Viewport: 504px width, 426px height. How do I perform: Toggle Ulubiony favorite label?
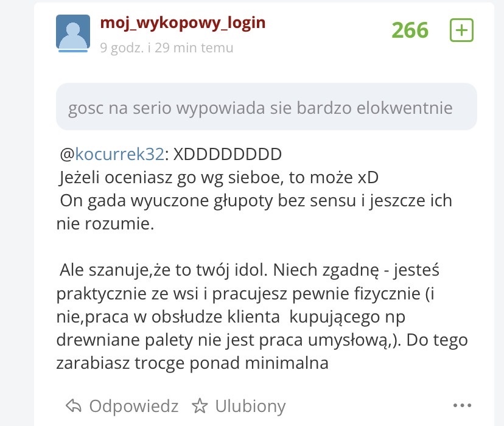[x=250, y=407]
